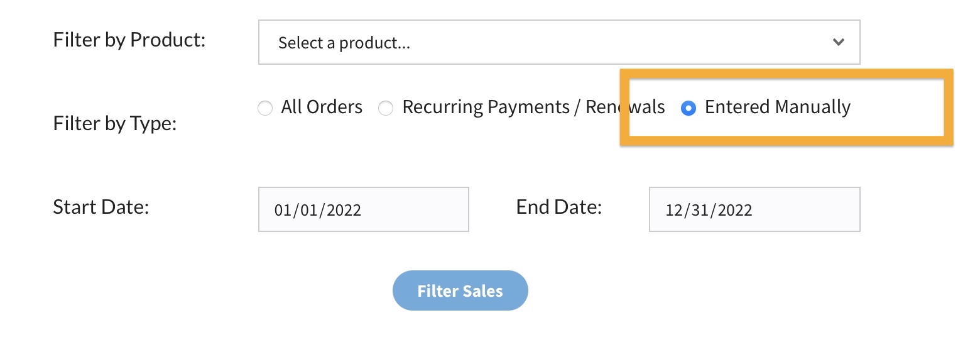Click the blue dot in selected radio
This screenshot has height=337, width=980.
point(689,108)
